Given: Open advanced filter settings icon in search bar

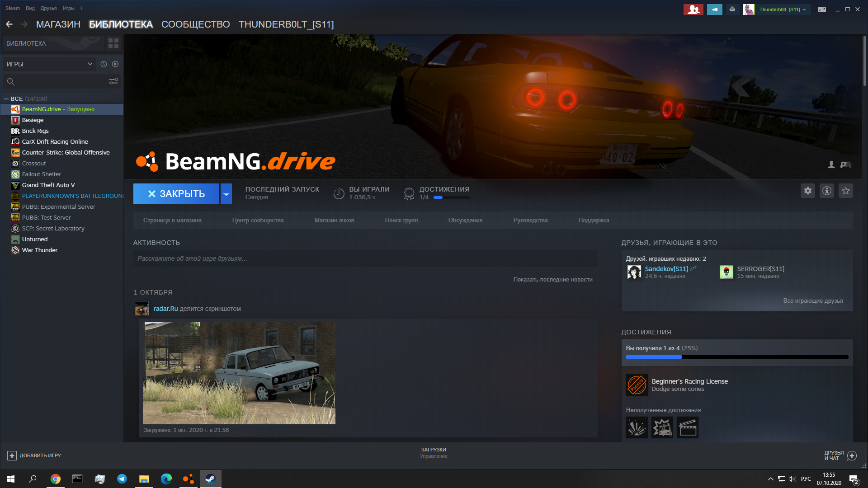Looking at the screenshot, I should 113,81.
